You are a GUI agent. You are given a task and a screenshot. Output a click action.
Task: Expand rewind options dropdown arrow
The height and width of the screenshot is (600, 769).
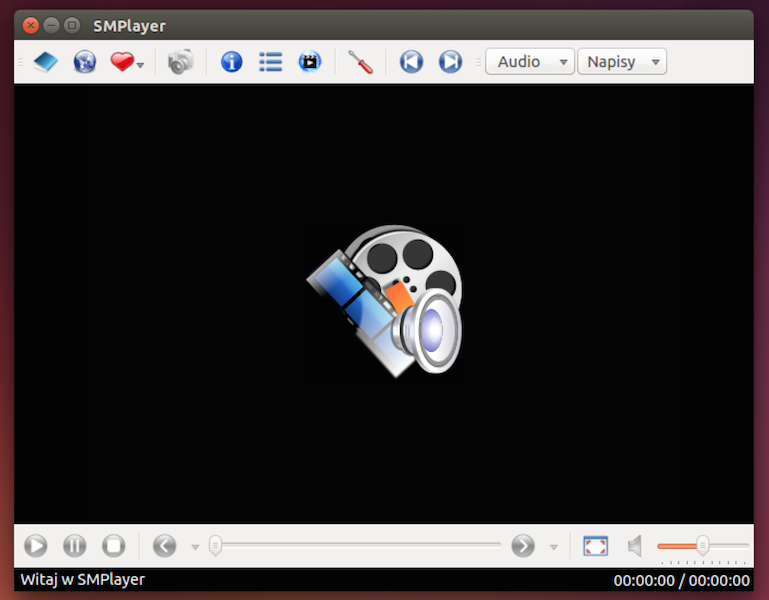(195, 547)
